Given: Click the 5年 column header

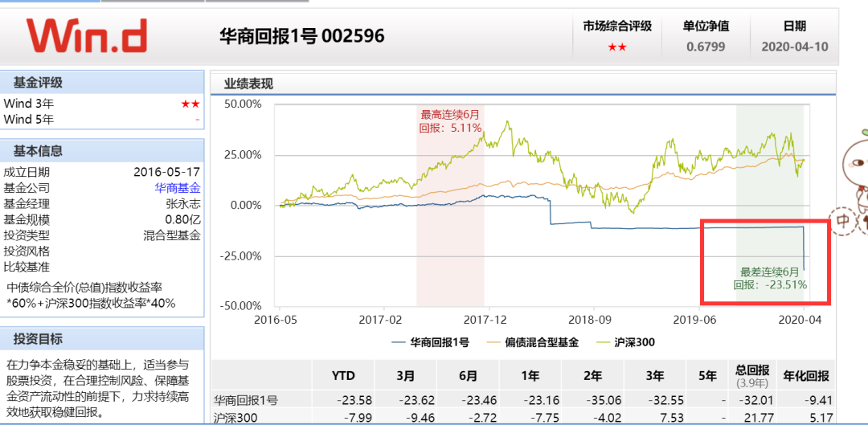Looking at the screenshot, I should coord(707,376).
